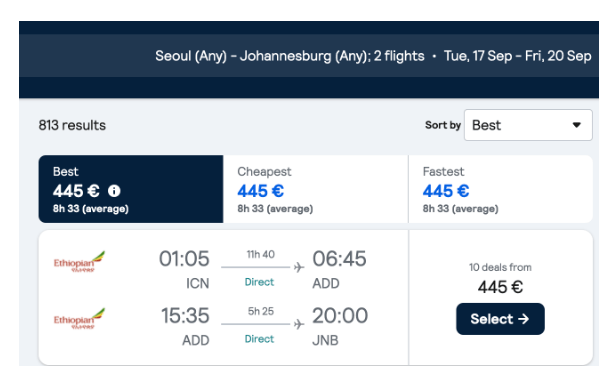Click the plane icon on the 11h 40 leg
The height and width of the screenshot is (378, 610).
[299, 267]
